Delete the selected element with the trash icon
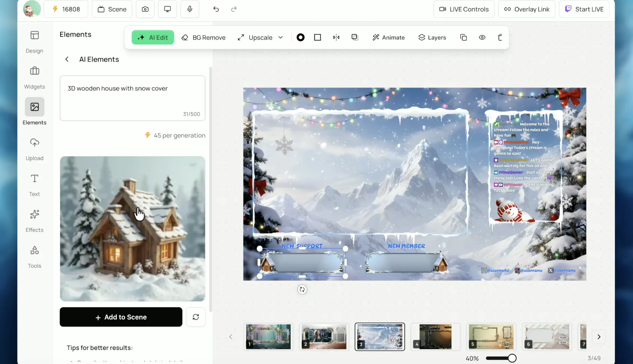 [500, 38]
